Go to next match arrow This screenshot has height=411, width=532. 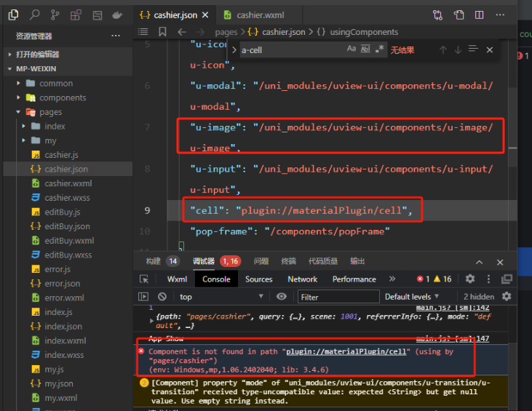(458, 50)
